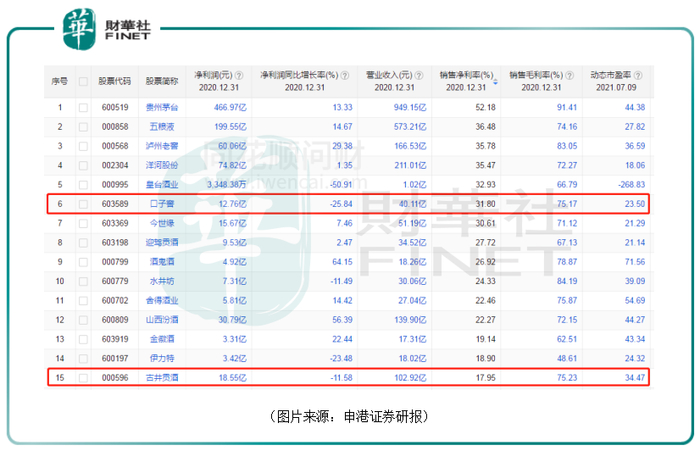Check the box for row 000858
700x452 pixels.
pyautogui.click(x=83, y=127)
